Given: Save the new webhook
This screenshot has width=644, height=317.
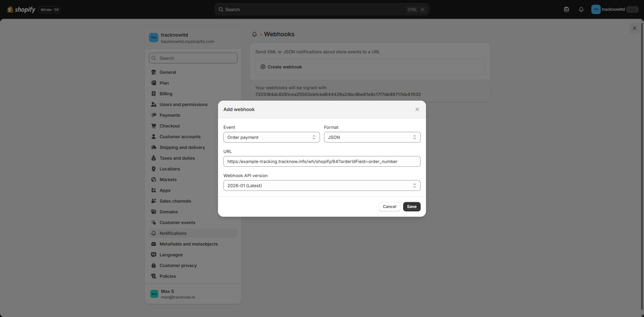Looking at the screenshot, I should click(412, 207).
